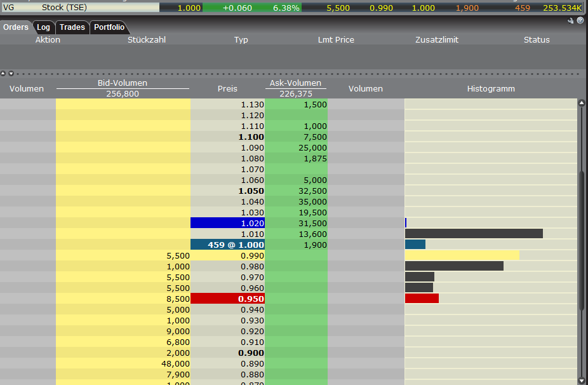This screenshot has width=588, height=385.
Task: Click the blue 1.020 price cell
Action: point(227,223)
